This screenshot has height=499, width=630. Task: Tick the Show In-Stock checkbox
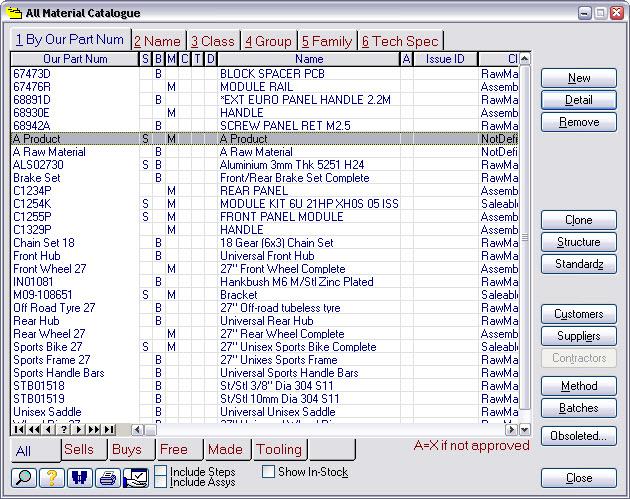tap(268, 471)
